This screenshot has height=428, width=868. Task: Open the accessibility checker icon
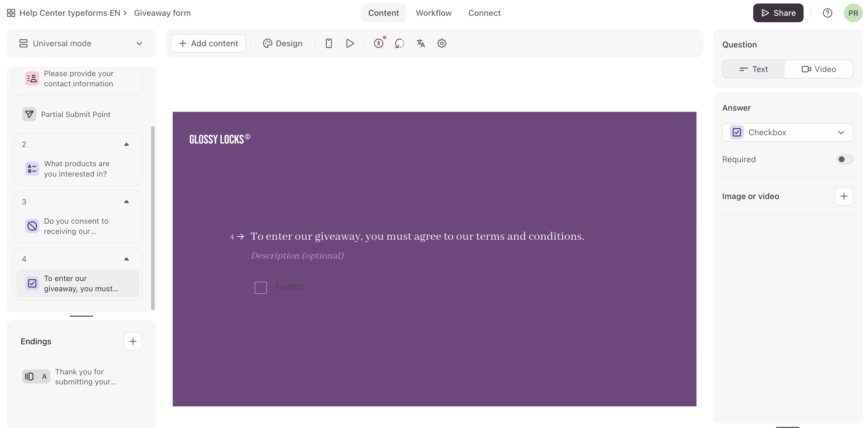[x=378, y=43]
